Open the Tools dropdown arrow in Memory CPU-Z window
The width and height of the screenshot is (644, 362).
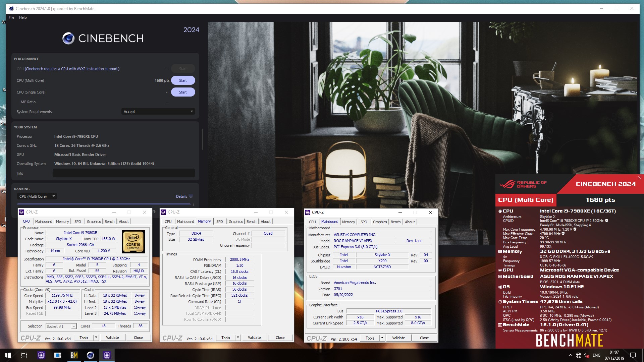[238, 338]
